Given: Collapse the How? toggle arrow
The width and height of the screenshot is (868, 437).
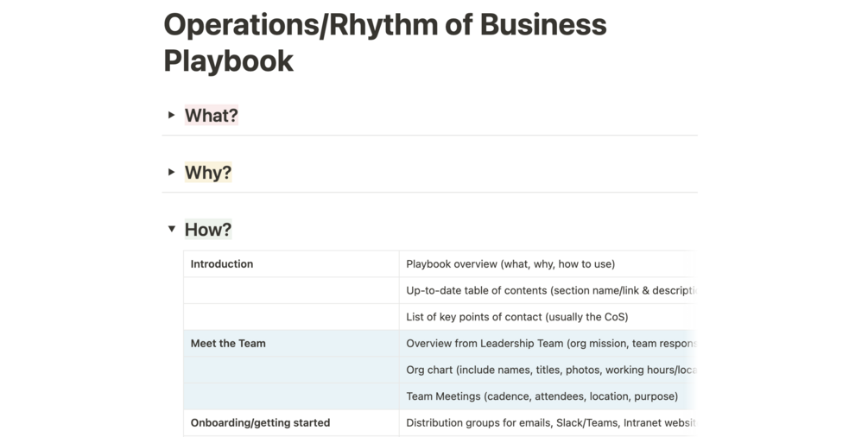Looking at the screenshot, I should coord(172,229).
